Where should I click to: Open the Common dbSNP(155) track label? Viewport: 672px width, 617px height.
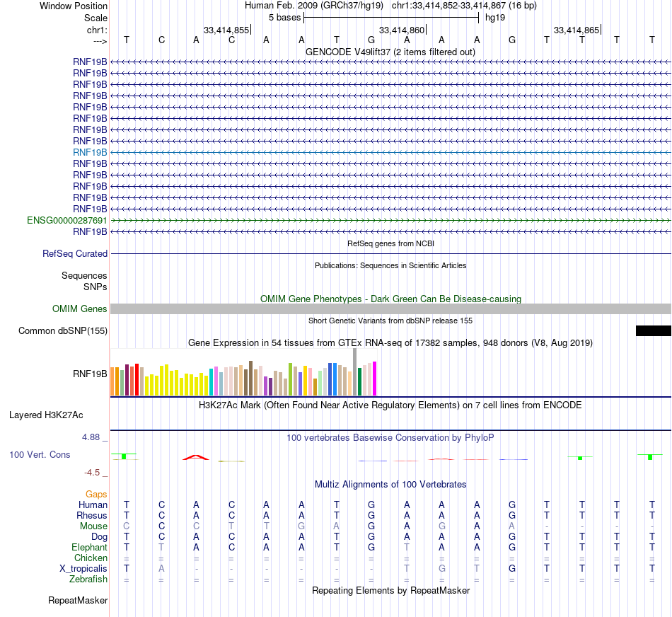[x=62, y=330]
